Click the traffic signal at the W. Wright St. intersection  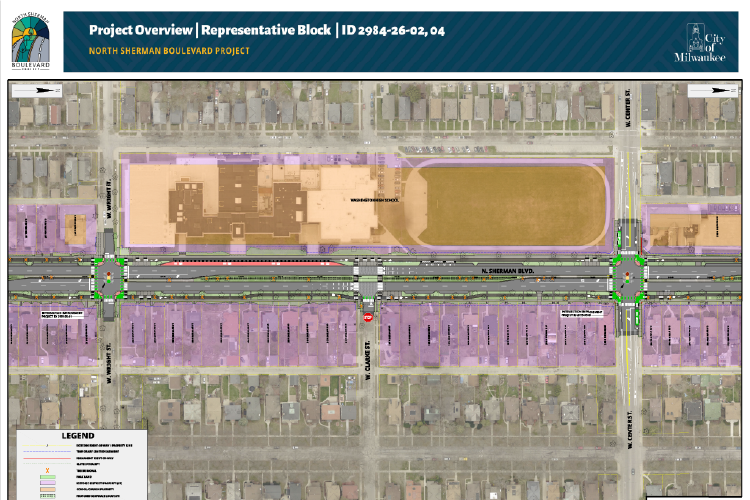coord(109,277)
